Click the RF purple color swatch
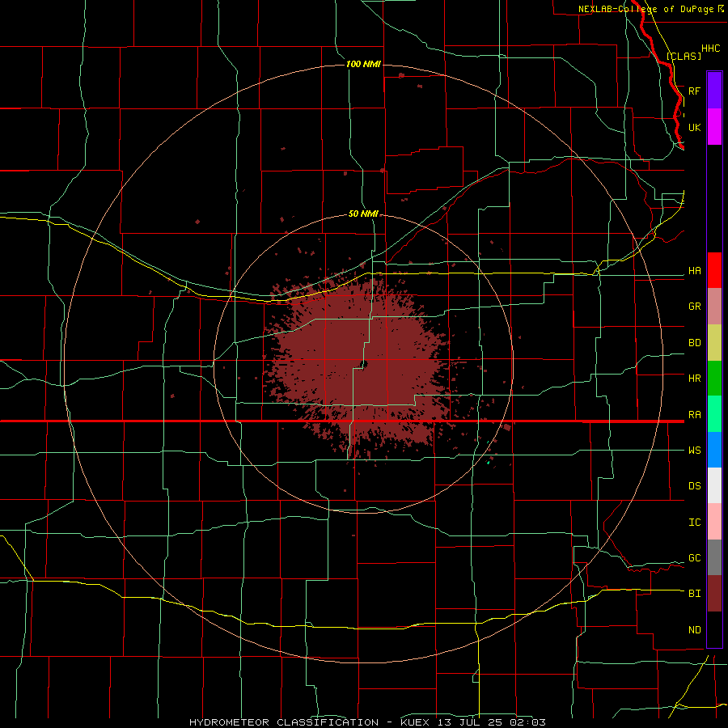The width and height of the screenshot is (728, 728). (714, 91)
